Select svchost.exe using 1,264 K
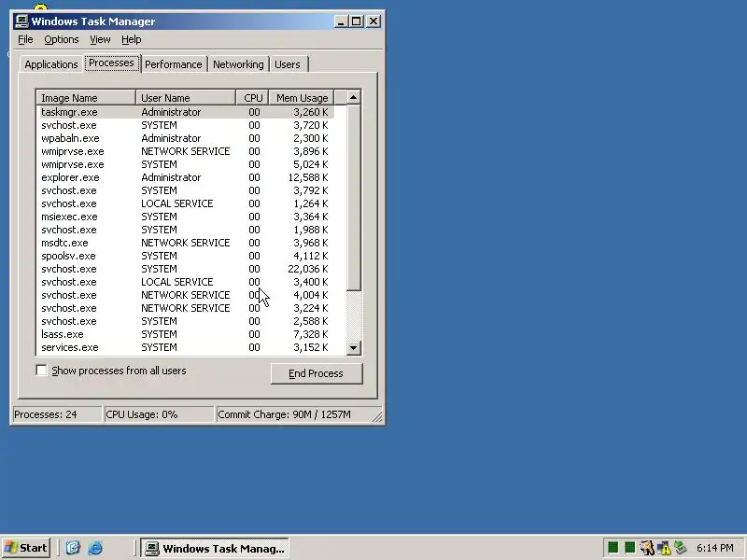The width and height of the screenshot is (747, 560). [185, 203]
